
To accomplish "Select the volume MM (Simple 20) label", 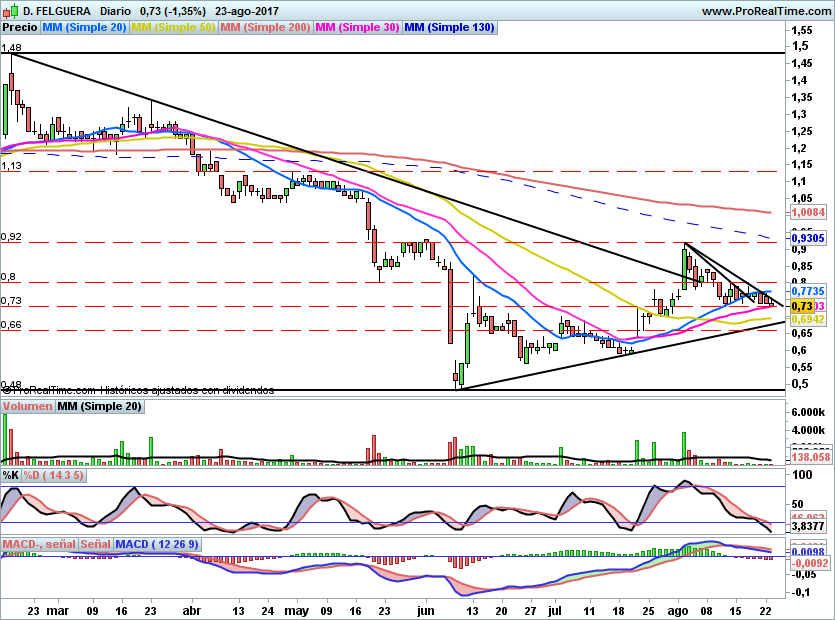I will pos(100,407).
